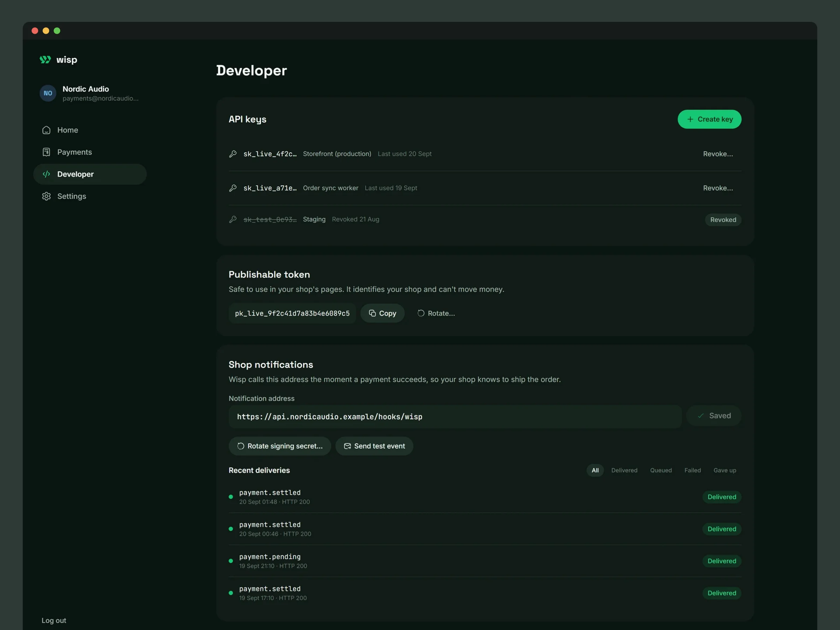Revoke the Storefront (production) key

[x=718, y=154]
